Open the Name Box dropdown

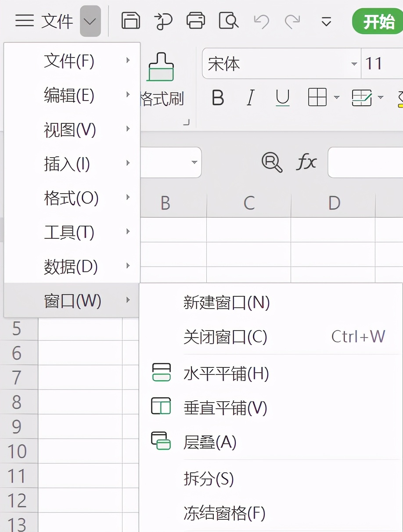194,163
